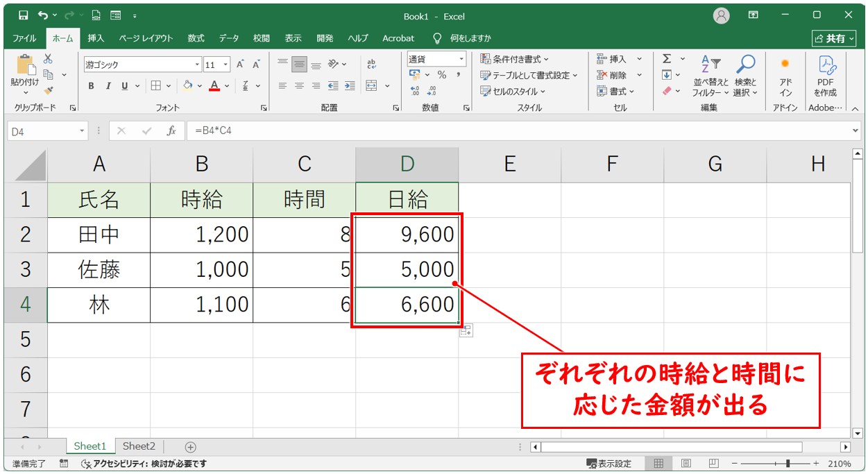Viewport: 868px width, 474px height.
Task: Click the borders grid icon
Action: click(x=156, y=86)
